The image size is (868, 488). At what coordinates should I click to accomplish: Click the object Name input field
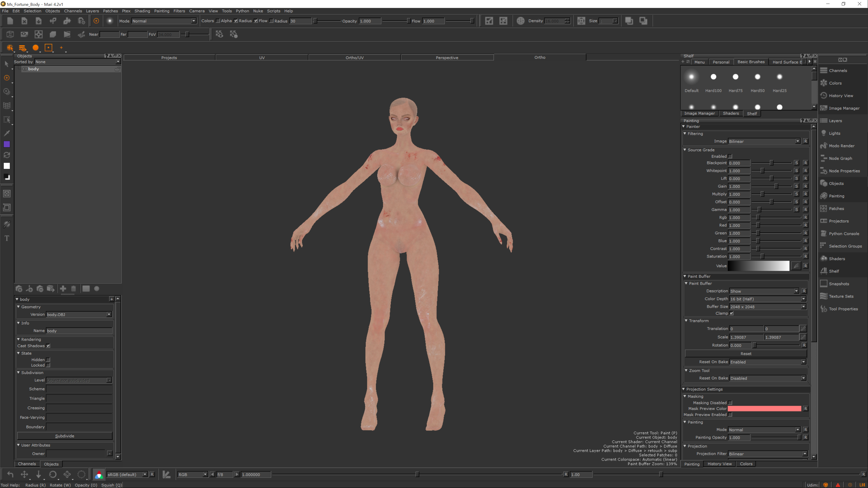[79, 331]
